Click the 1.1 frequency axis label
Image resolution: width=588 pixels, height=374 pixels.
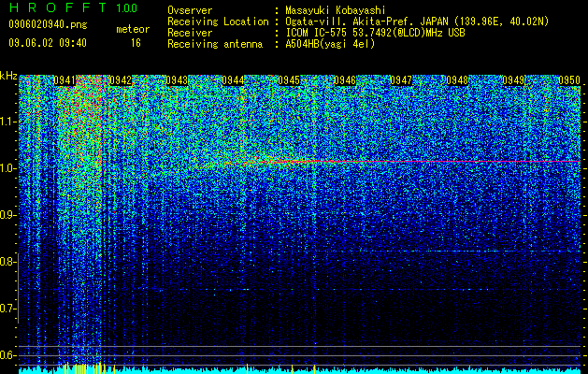[7, 122]
